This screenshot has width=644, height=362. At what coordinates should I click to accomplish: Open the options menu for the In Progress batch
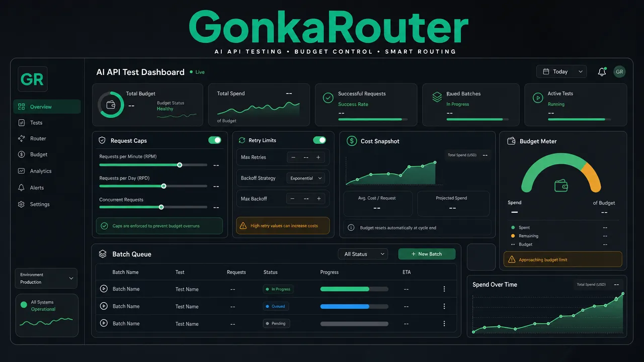click(x=444, y=289)
